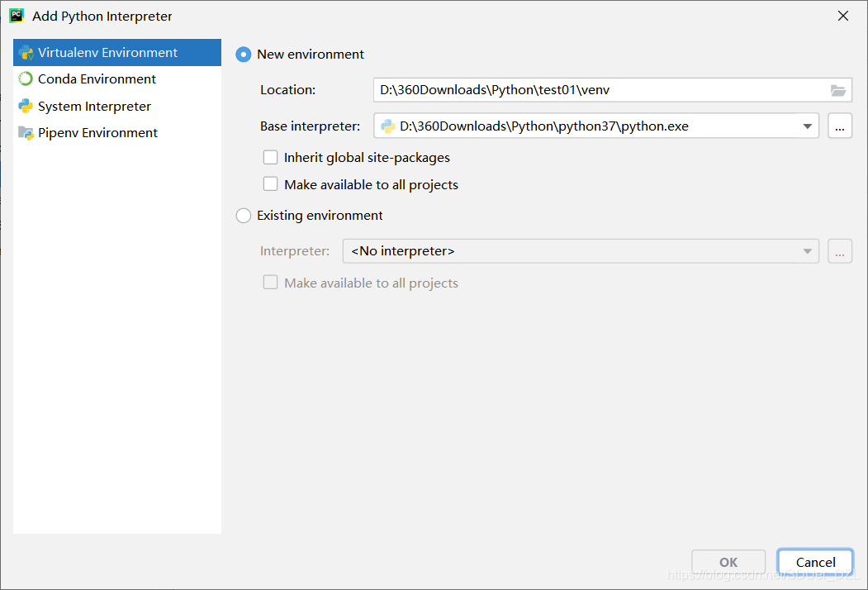868x590 pixels.
Task: Click the browse button beside Base interpreter
Action: (840, 126)
